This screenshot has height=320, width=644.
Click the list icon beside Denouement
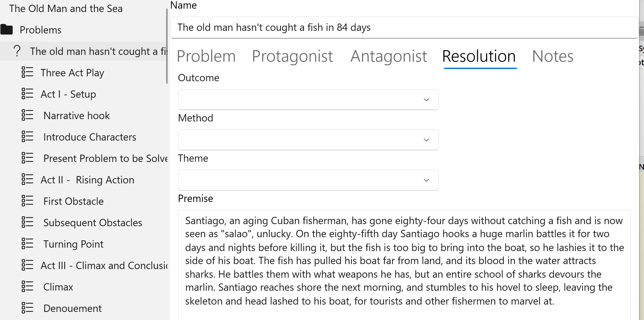[27, 308]
